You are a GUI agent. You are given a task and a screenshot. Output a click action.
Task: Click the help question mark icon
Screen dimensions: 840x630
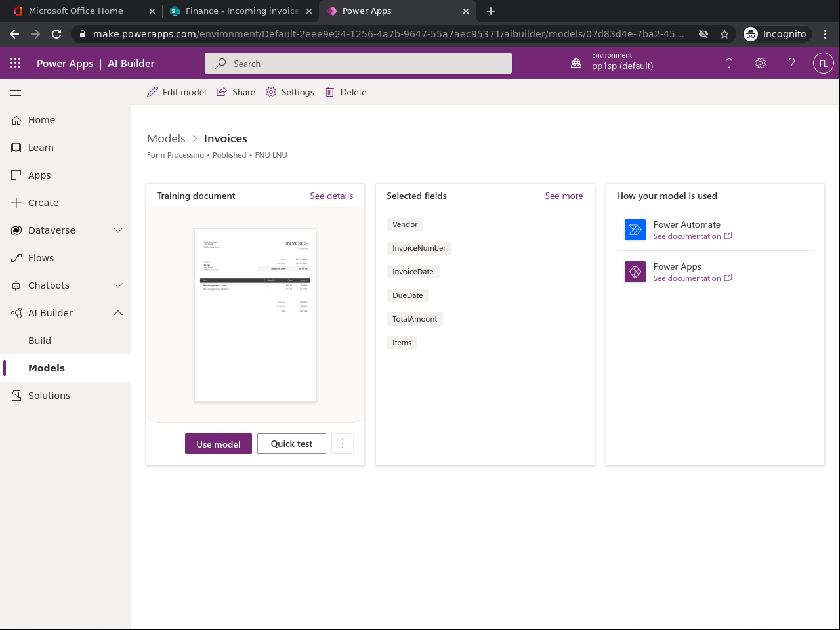coord(792,63)
